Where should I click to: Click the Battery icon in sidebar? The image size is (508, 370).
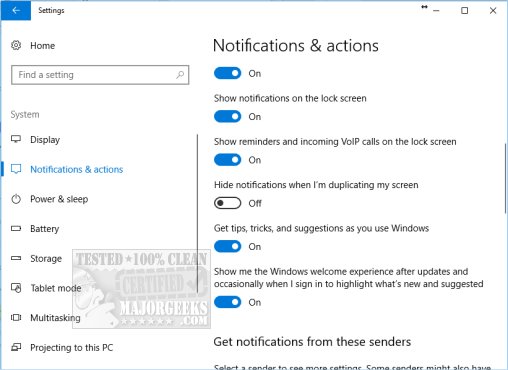coord(16,229)
